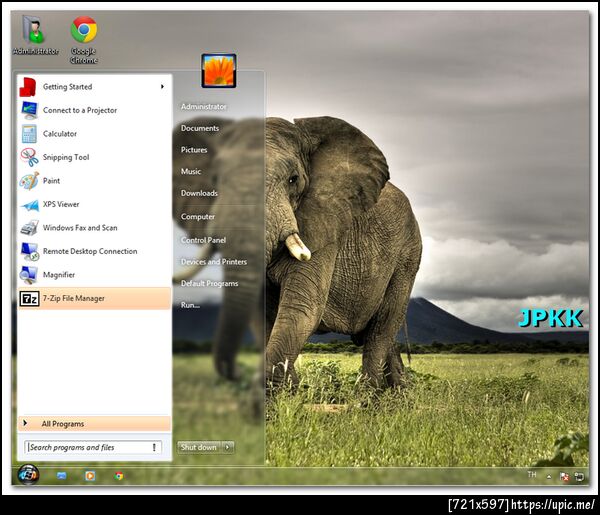
Task: Open Control Panel
Action: tap(204, 240)
